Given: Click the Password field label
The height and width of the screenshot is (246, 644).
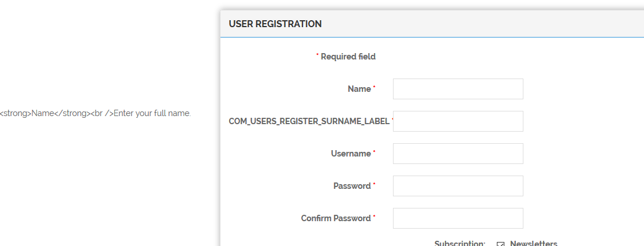Looking at the screenshot, I should 351,186.
